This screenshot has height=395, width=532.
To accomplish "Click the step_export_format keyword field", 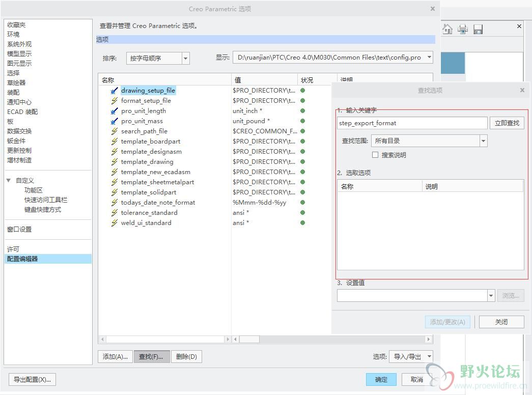I will [412, 123].
